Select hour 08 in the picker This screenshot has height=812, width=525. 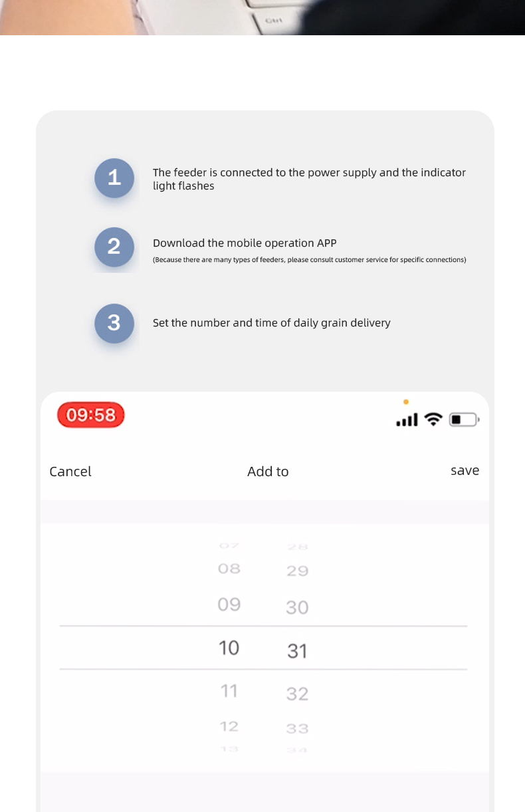tap(229, 569)
